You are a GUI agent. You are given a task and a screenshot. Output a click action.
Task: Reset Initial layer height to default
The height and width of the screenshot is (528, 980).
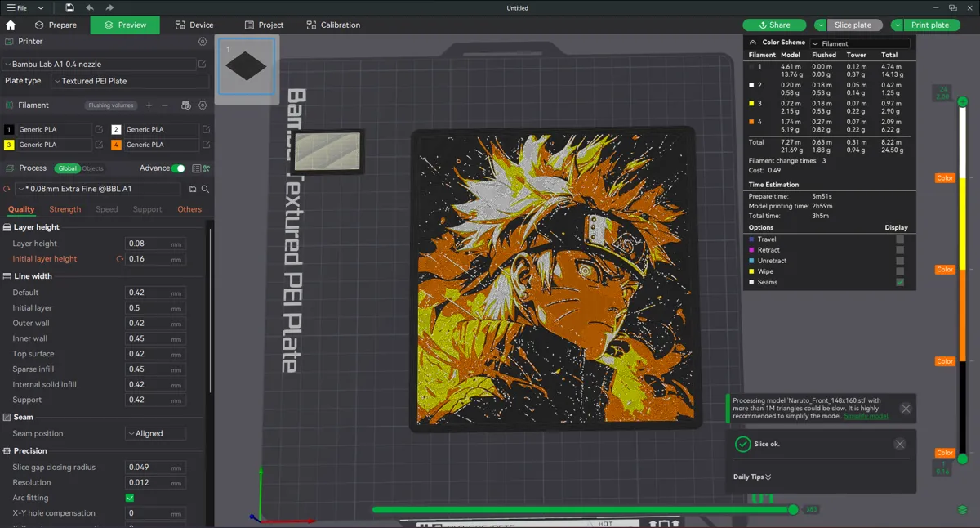click(120, 259)
